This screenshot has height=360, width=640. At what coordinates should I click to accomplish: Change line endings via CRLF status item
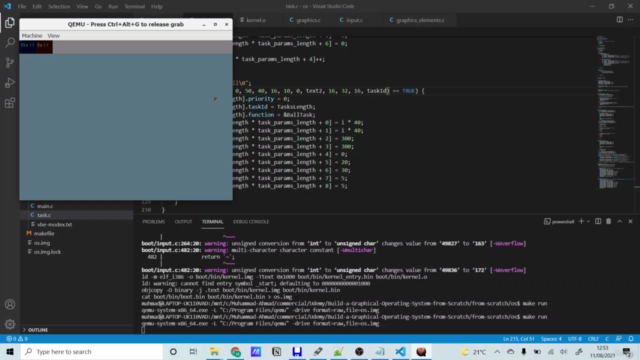coord(593,339)
